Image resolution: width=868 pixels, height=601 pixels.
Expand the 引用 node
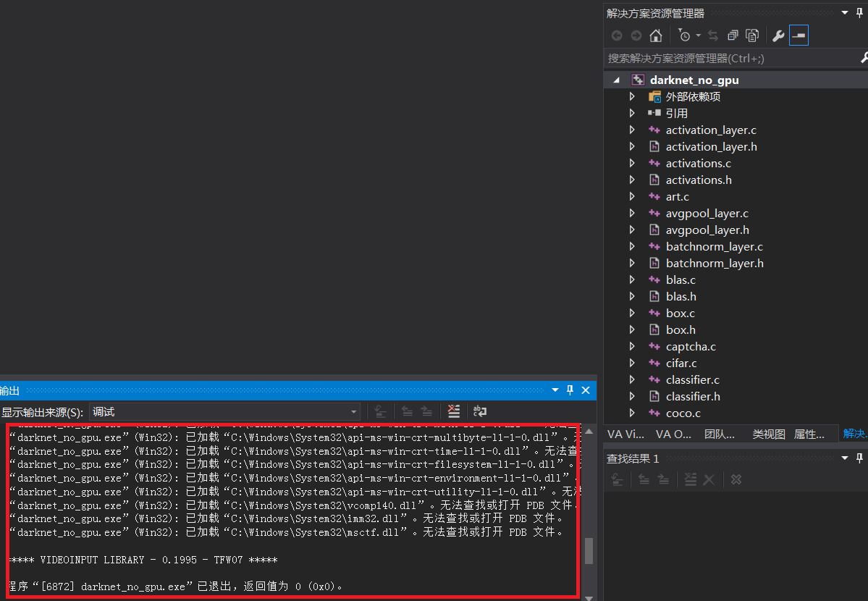(632, 114)
